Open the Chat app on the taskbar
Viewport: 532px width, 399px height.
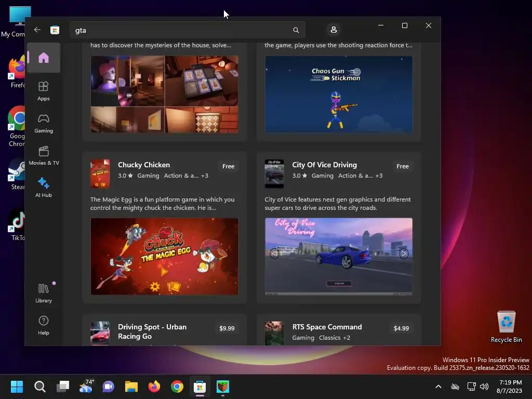(109, 387)
